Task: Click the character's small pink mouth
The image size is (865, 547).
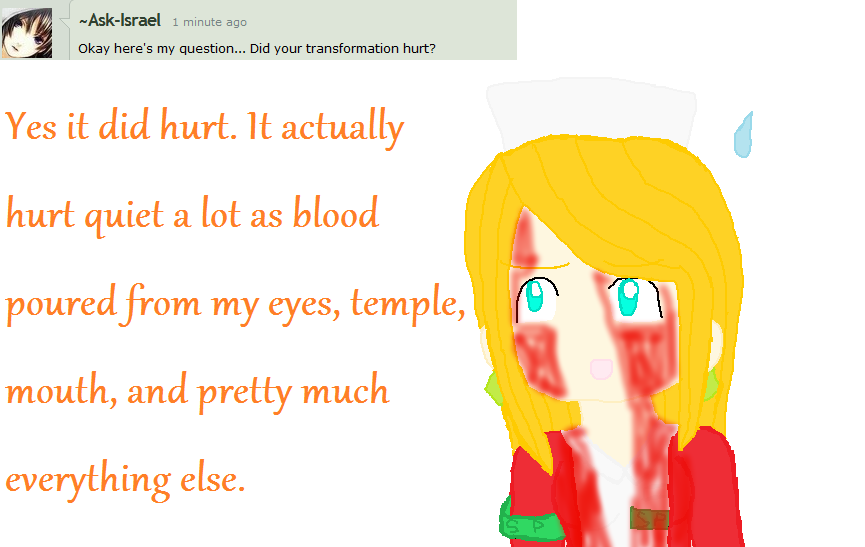Action: [601, 368]
